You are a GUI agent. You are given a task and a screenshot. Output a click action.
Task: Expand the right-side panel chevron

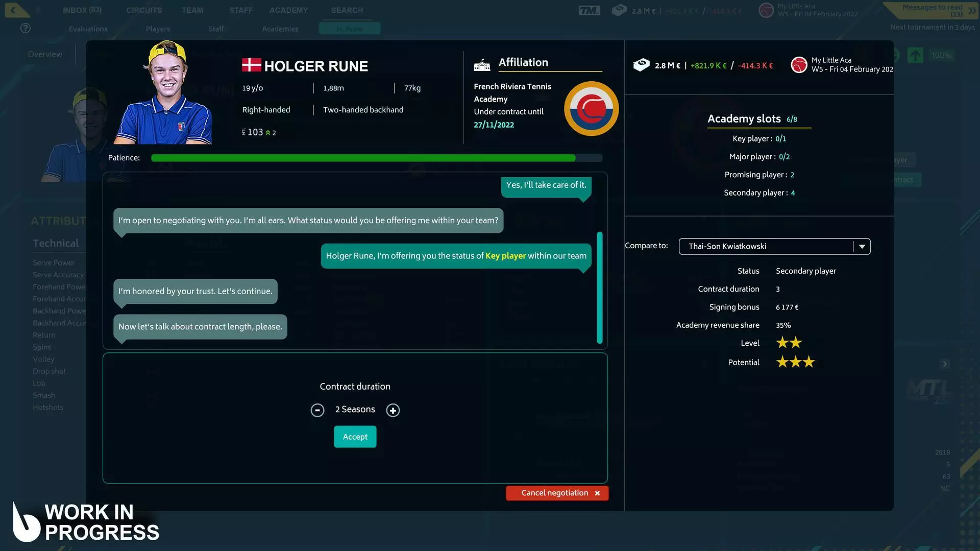click(945, 364)
